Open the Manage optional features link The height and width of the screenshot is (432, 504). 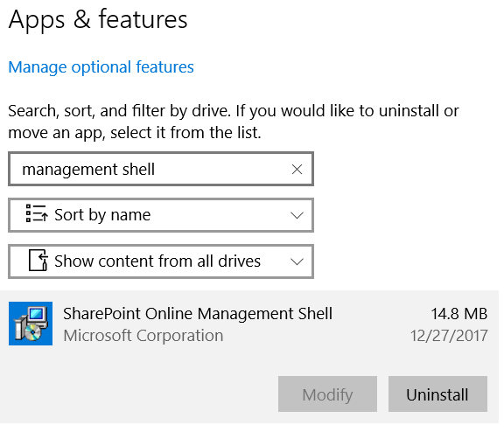pos(101,67)
